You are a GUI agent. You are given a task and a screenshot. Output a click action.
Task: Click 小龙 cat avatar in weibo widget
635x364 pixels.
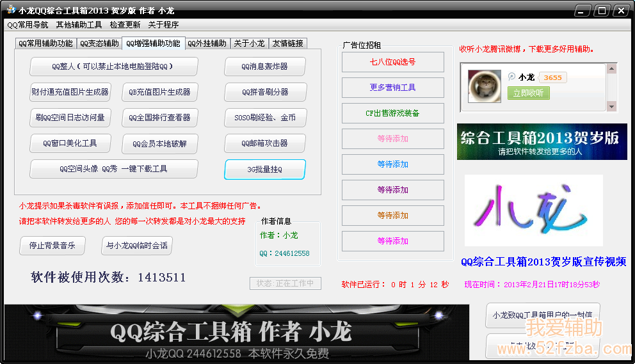[x=485, y=86]
